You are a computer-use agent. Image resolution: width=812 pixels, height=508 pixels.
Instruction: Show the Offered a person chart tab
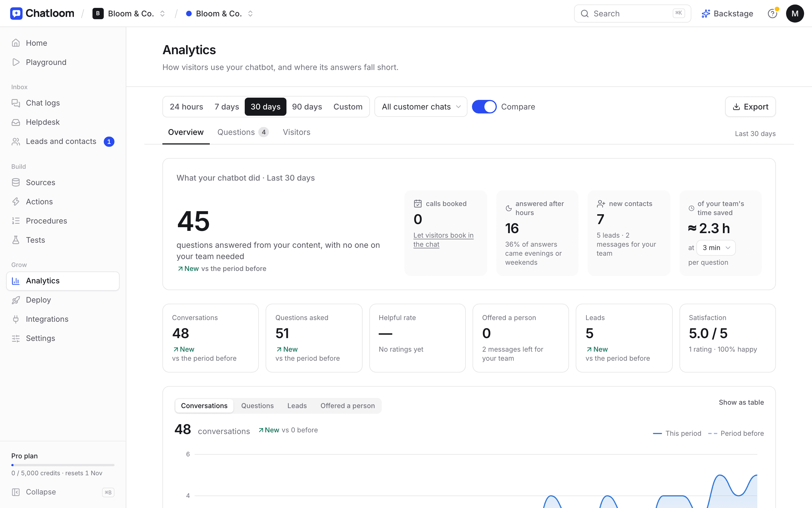point(348,406)
